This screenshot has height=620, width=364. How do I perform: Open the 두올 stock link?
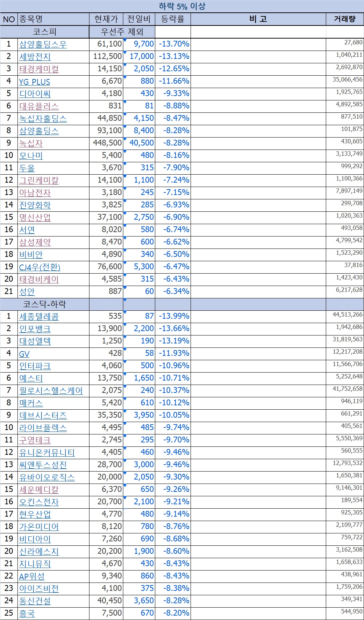pos(27,168)
